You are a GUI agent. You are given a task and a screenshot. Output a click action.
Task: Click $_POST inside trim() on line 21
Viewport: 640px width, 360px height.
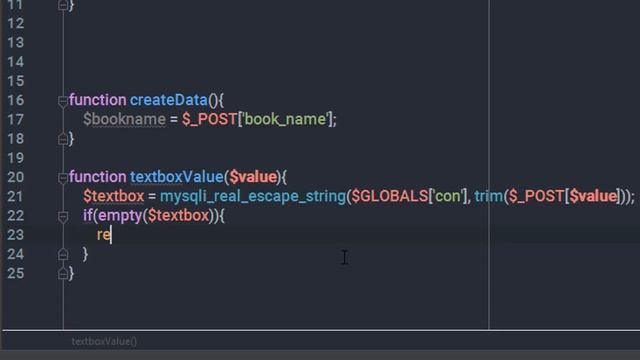[x=536, y=196]
